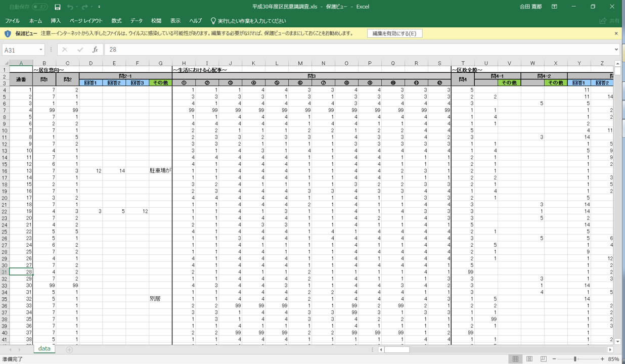The height and width of the screenshot is (364, 625).
Task: Click the zoom out minus button
Action: tap(554, 359)
